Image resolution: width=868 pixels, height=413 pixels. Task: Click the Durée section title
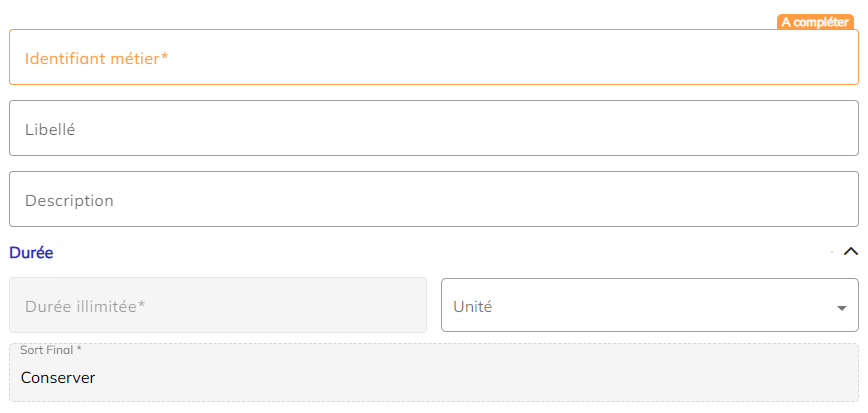click(31, 253)
